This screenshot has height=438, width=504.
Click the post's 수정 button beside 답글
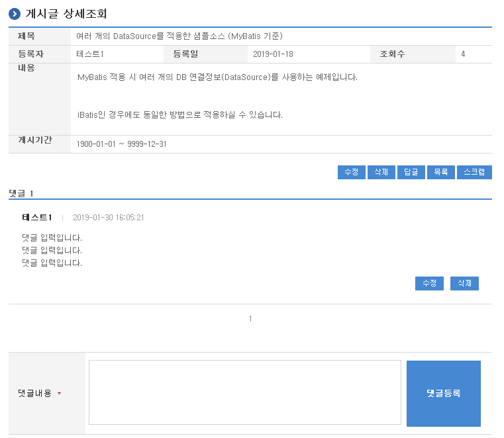pos(351,172)
